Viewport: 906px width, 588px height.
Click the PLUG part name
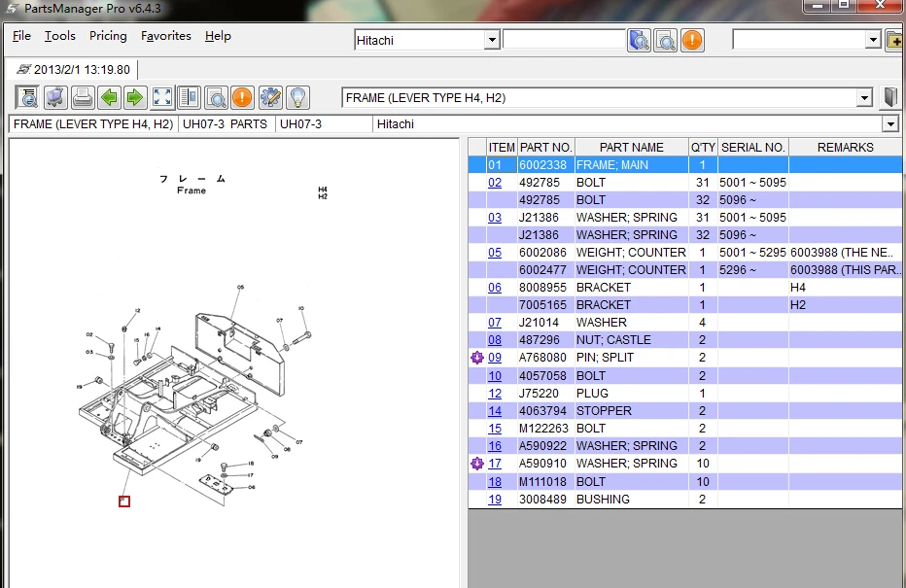(592, 394)
